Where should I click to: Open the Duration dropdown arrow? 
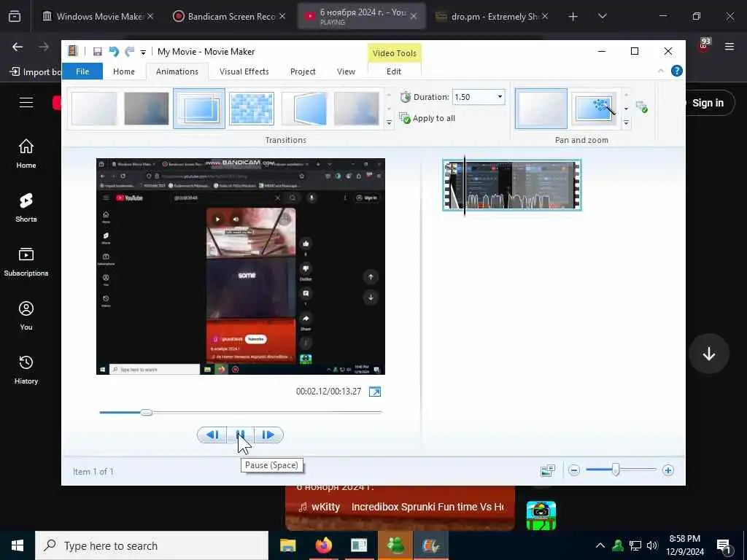pos(500,97)
